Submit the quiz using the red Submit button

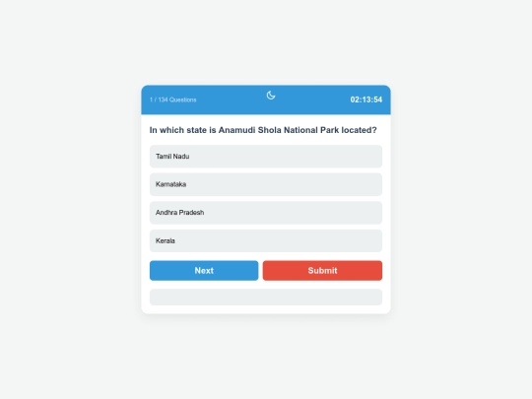click(x=322, y=270)
